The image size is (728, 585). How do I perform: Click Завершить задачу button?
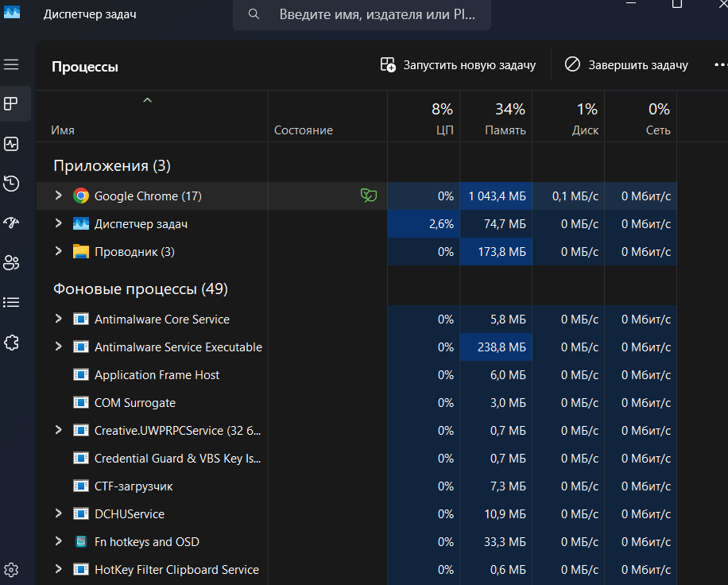(626, 65)
